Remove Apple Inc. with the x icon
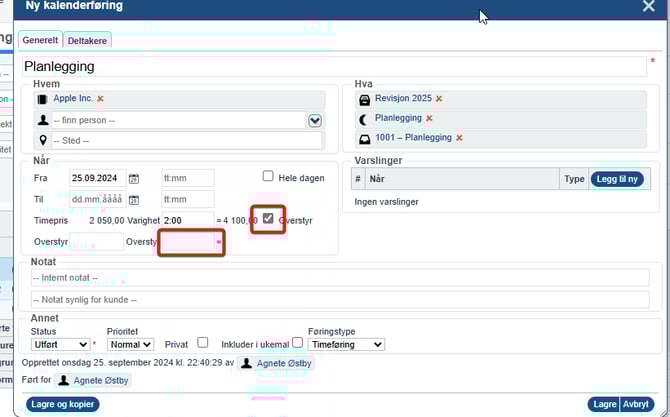This screenshot has width=670, height=417. coord(100,99)
